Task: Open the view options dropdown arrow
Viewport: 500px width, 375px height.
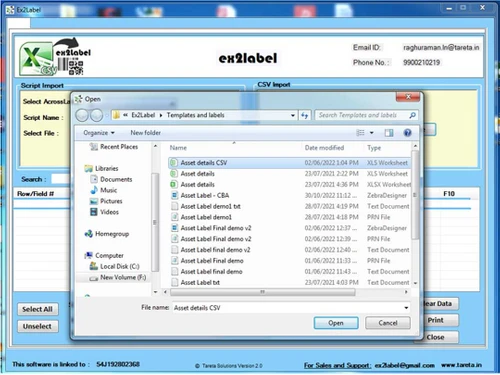Action: tap(372, 133)
